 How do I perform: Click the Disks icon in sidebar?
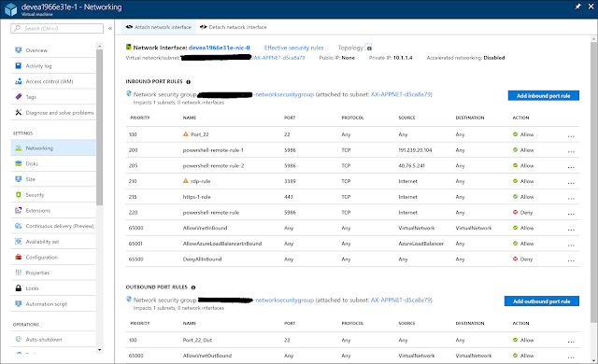pos(19,163)
